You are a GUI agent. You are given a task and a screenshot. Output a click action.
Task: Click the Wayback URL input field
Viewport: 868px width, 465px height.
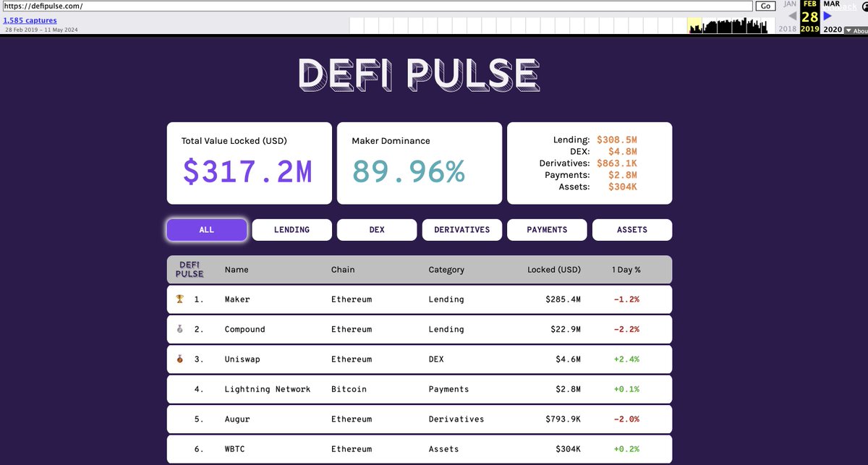click(x=377, y=6)
